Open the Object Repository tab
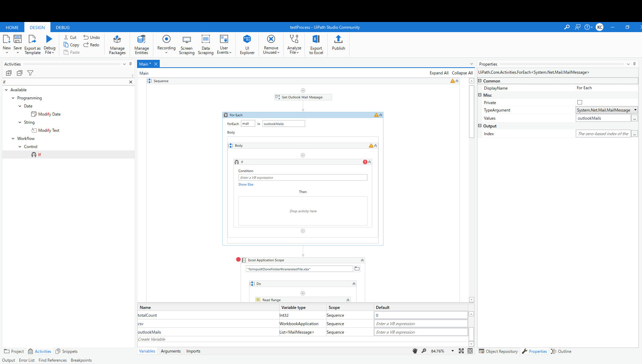This screenshot has width=642, height=364. tap(499, 351)
